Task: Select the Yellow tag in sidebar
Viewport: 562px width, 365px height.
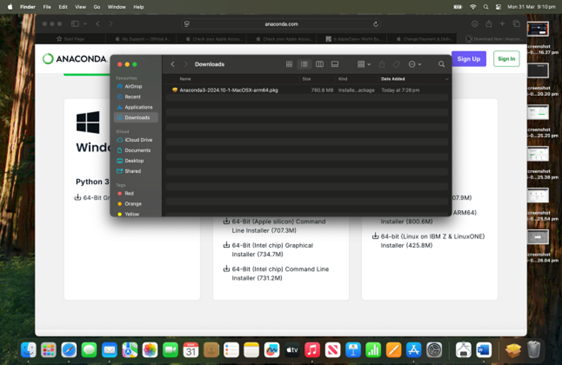Action: [x=132, y=214]
